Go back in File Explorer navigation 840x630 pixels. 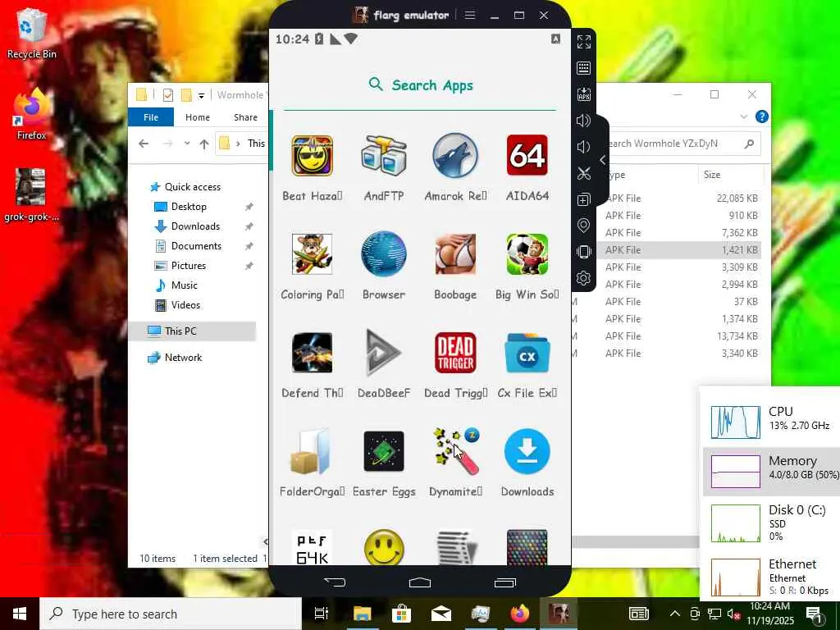click(144, 144)
